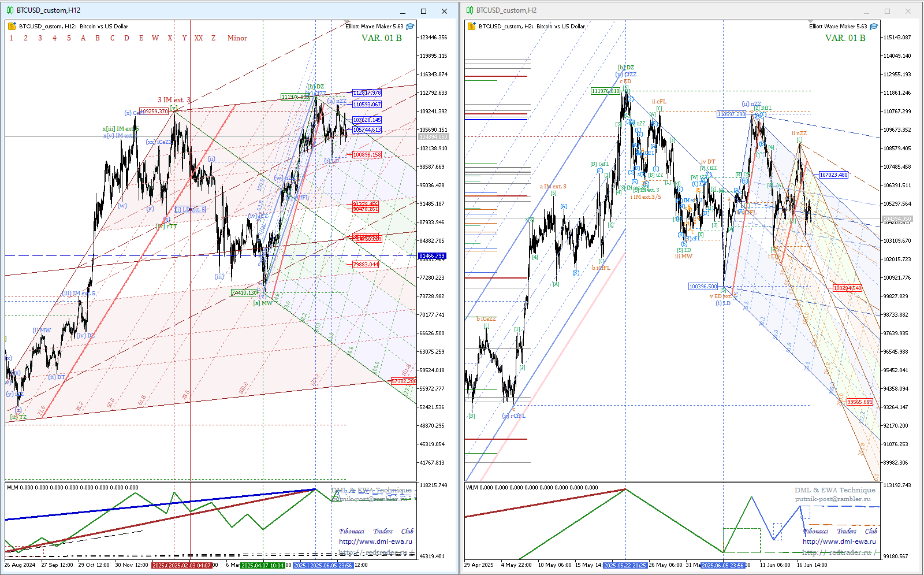This screenshot has height=575, width=924.
Task: Click the 93565.601 red label in H2 chart
Action: pos(860,402)
